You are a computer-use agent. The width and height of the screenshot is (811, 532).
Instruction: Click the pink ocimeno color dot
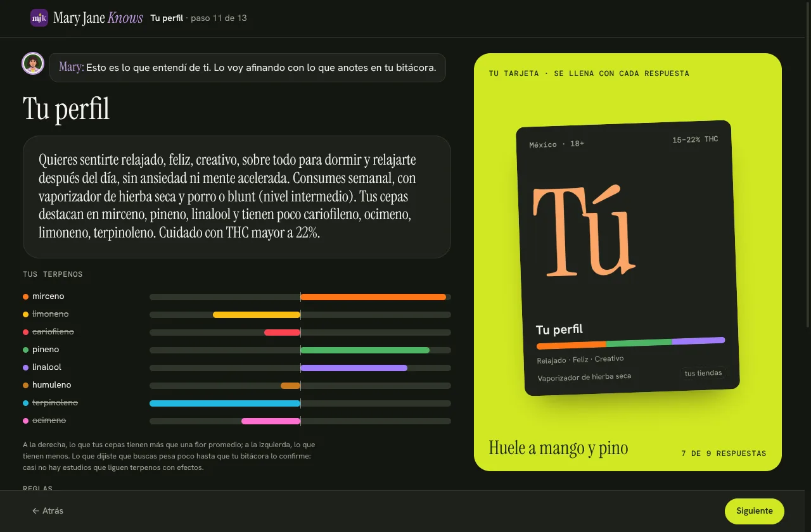(26, 421)
